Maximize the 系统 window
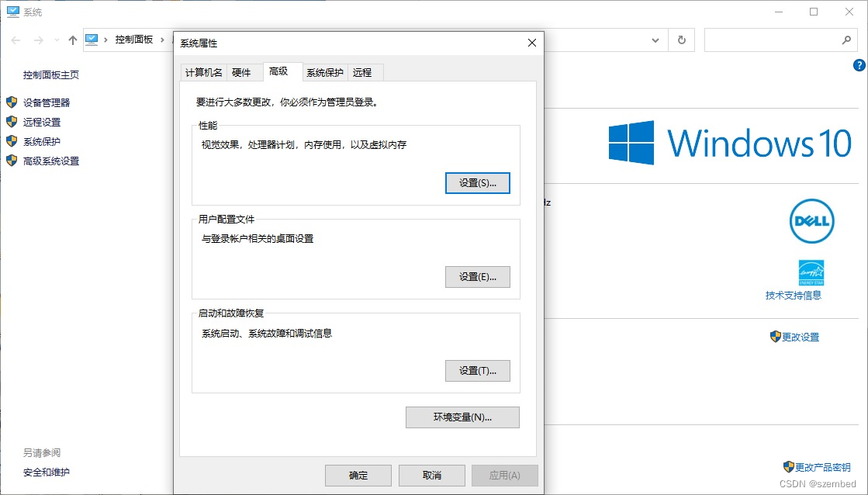868x495 pixels. 814,12
